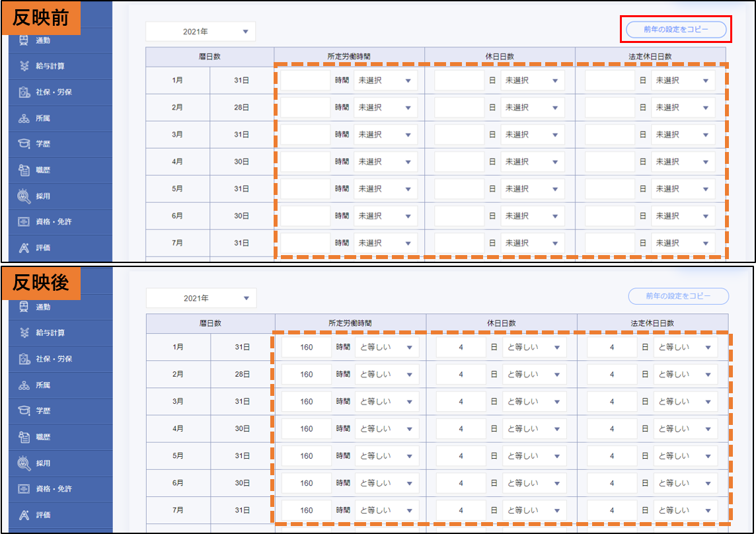Select the 給与計算 menu label in 反映後 sidebar

(x=50, y=333)
